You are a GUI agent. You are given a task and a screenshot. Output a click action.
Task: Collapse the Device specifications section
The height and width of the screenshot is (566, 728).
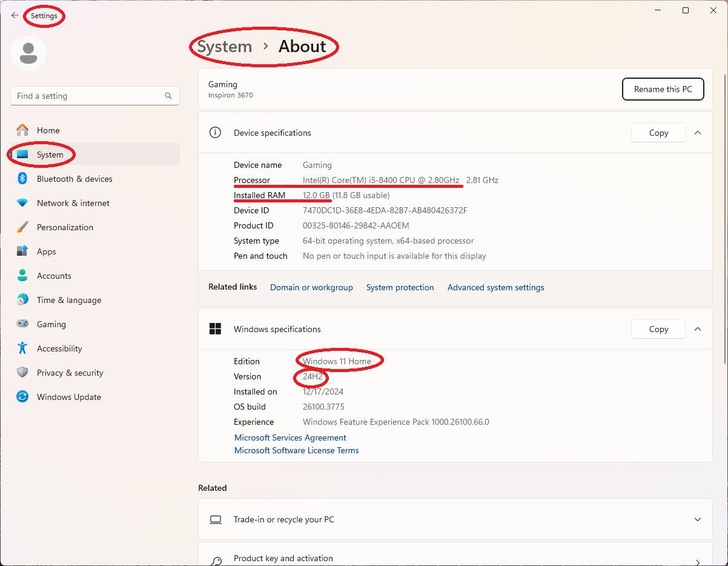(698, 133)
